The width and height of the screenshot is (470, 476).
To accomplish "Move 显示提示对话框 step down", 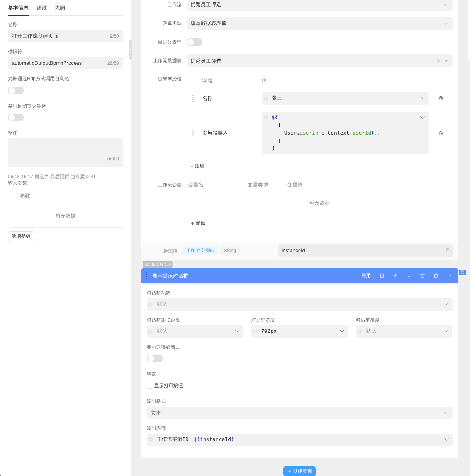I will click(409, 276).
